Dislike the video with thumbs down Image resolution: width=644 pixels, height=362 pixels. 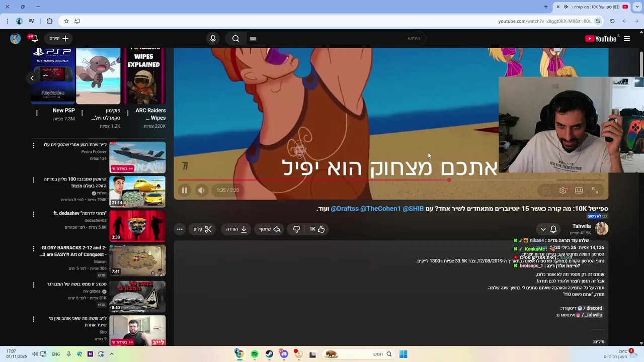(x=296, y=229)
